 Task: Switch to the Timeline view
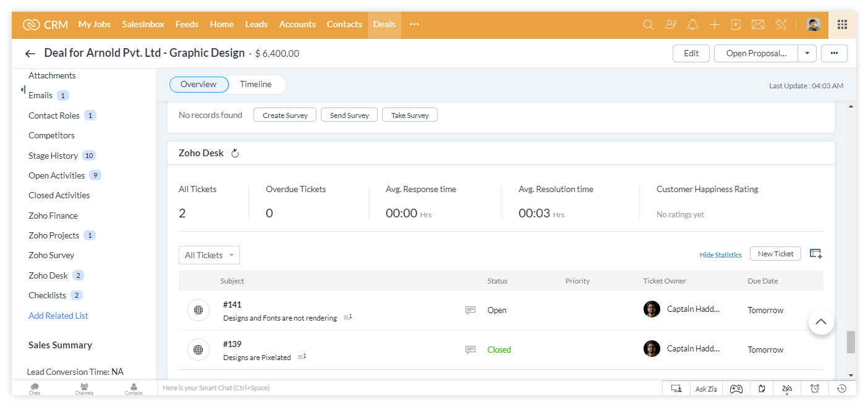point(256,85)
